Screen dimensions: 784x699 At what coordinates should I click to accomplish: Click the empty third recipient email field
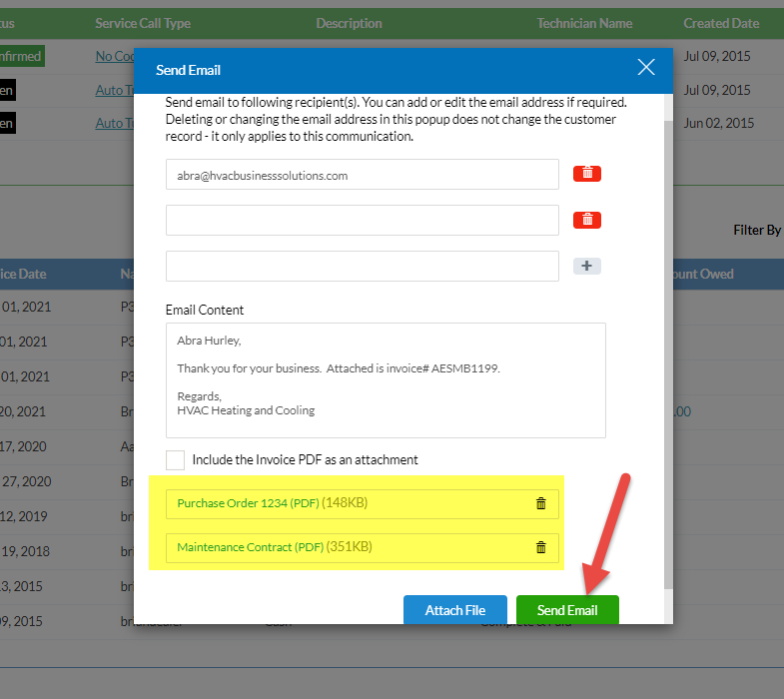(362, 267)
